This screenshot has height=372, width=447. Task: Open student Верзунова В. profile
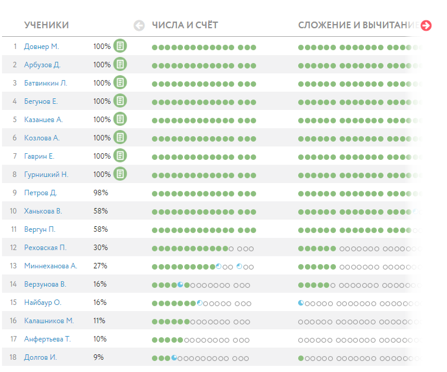(45, 284)
